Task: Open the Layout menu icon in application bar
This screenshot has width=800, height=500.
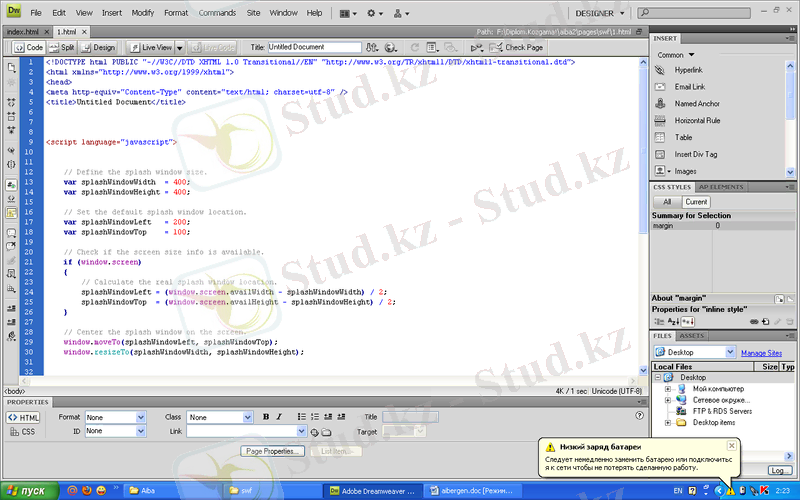Action: point(348,13)
